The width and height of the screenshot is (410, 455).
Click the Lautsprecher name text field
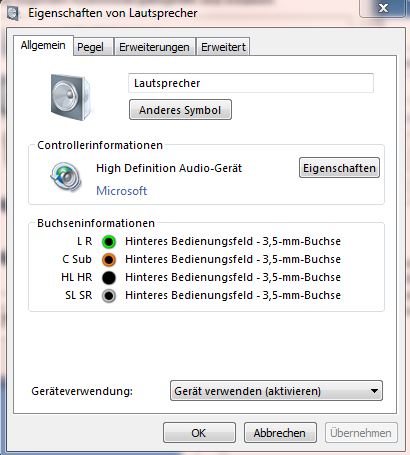pos(251,83)
